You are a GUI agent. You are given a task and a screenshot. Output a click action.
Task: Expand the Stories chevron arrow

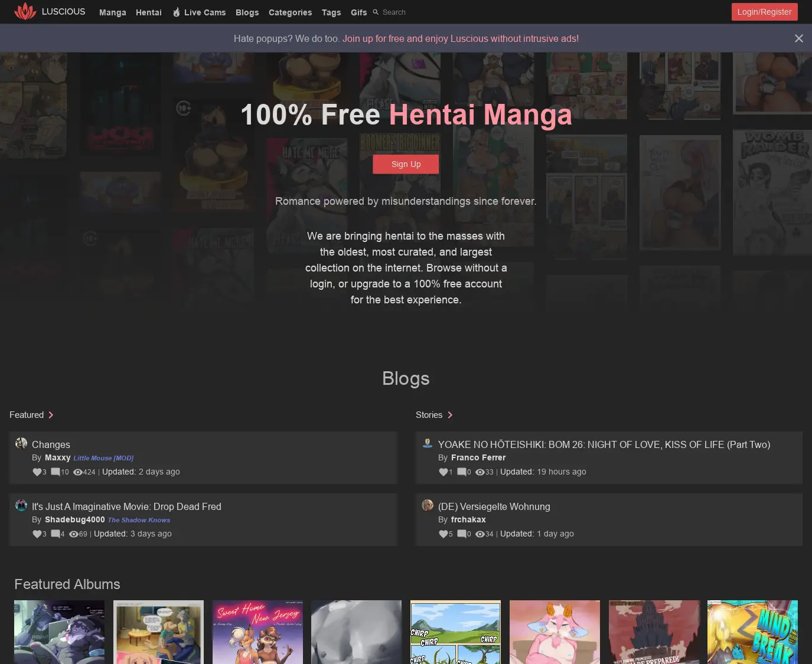pyautogui.click(x=450, y=415)
